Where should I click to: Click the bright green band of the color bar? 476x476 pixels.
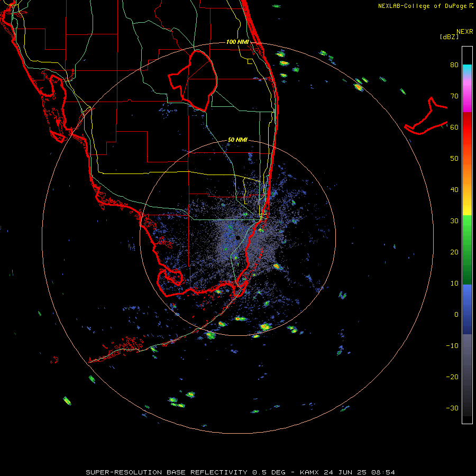coord(467,225)
